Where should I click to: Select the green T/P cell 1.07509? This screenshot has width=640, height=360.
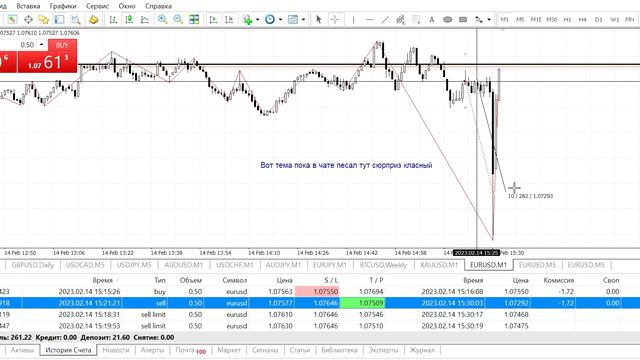pos(362,303)
